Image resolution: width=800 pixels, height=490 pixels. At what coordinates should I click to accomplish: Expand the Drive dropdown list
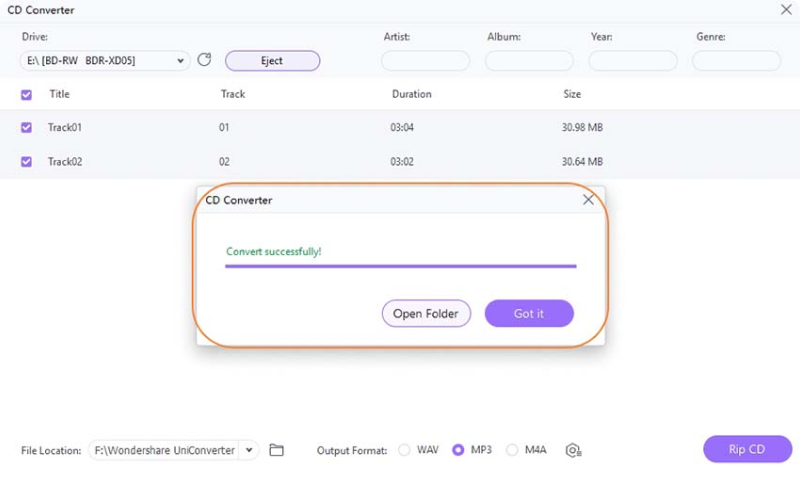[x=181, y=61]
